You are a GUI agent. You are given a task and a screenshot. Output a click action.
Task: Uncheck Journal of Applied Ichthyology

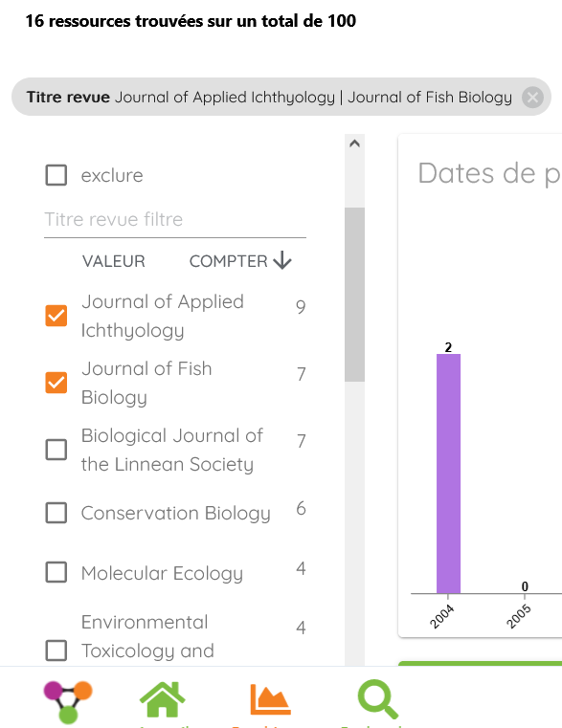tap(56, 316)
